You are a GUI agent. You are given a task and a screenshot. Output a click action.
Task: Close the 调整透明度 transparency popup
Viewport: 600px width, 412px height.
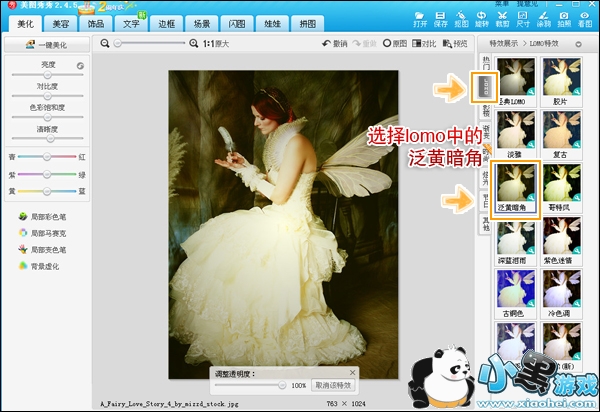click(x=352, y=372)
